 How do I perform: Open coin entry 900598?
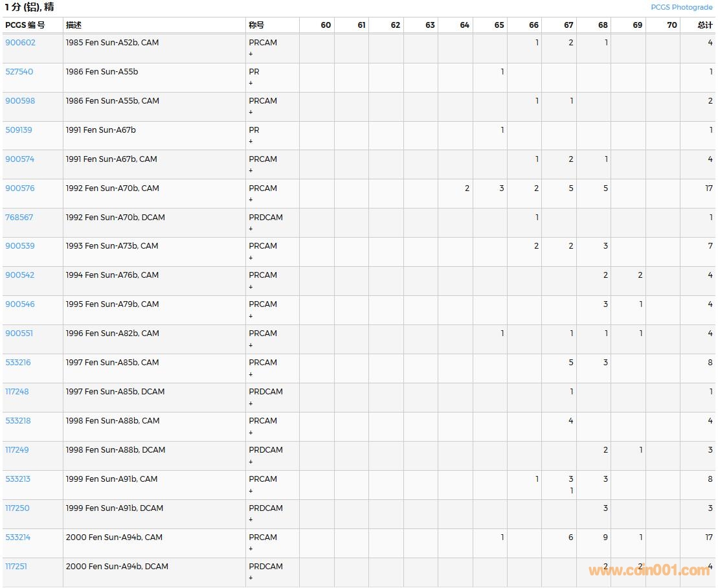tap(20, 101)
